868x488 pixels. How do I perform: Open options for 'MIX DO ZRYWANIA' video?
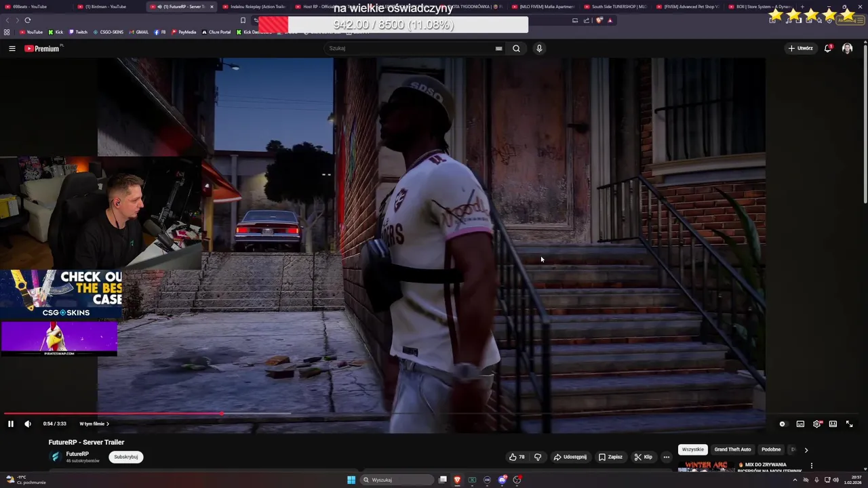(x=811, y=466)
